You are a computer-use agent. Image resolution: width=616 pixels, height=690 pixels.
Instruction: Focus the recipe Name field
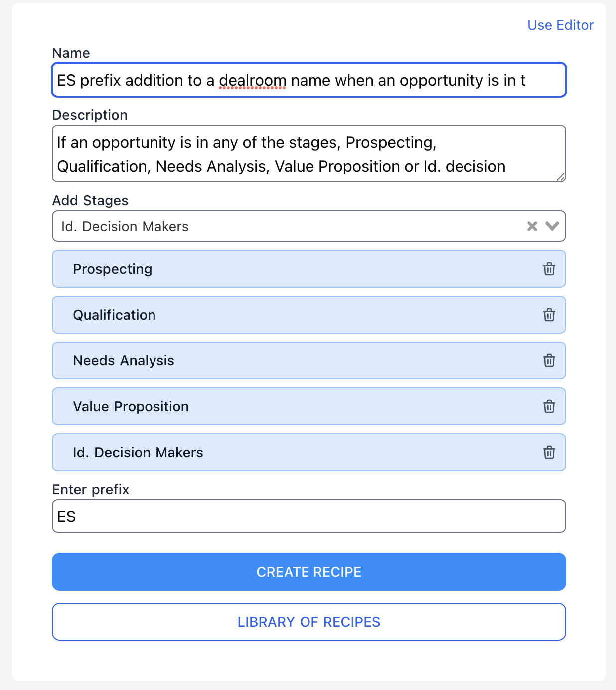coord(308,80)
